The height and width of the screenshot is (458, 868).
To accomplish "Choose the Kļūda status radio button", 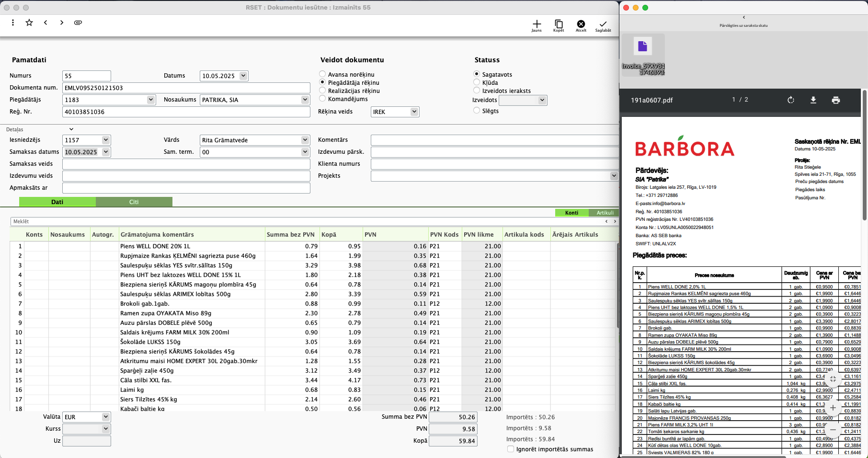I will [477, 82].
